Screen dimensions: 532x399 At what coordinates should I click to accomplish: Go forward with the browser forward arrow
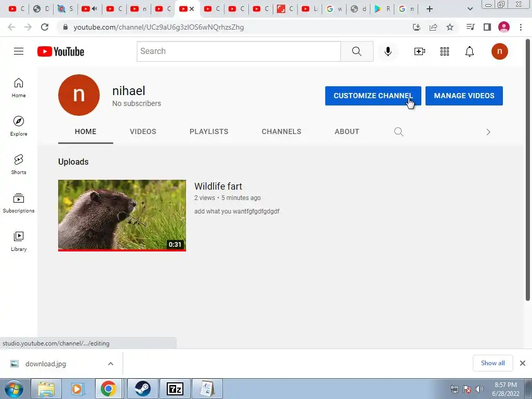pyautogui.click(x=28, y=27)
